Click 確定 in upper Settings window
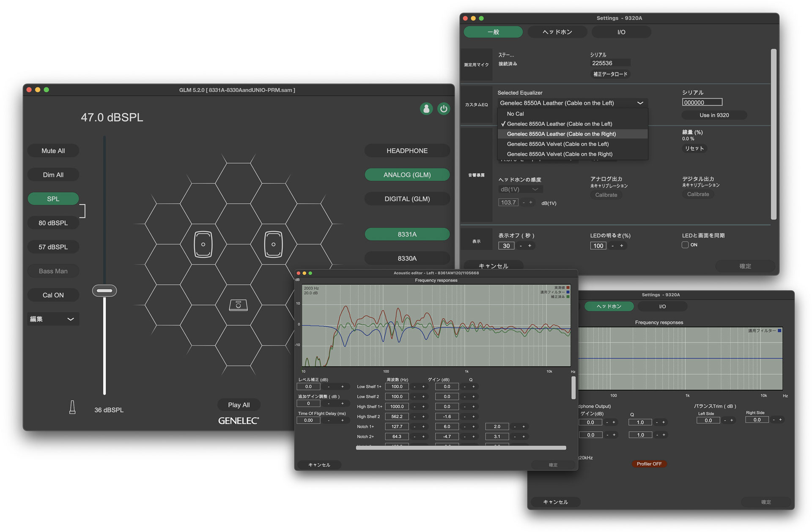 tap(745, 266)
